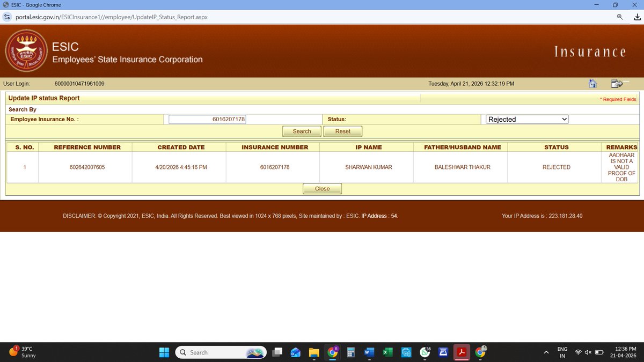
Task: Switch to first Chrome taskbar icon
Action: [x=333, y=352]
